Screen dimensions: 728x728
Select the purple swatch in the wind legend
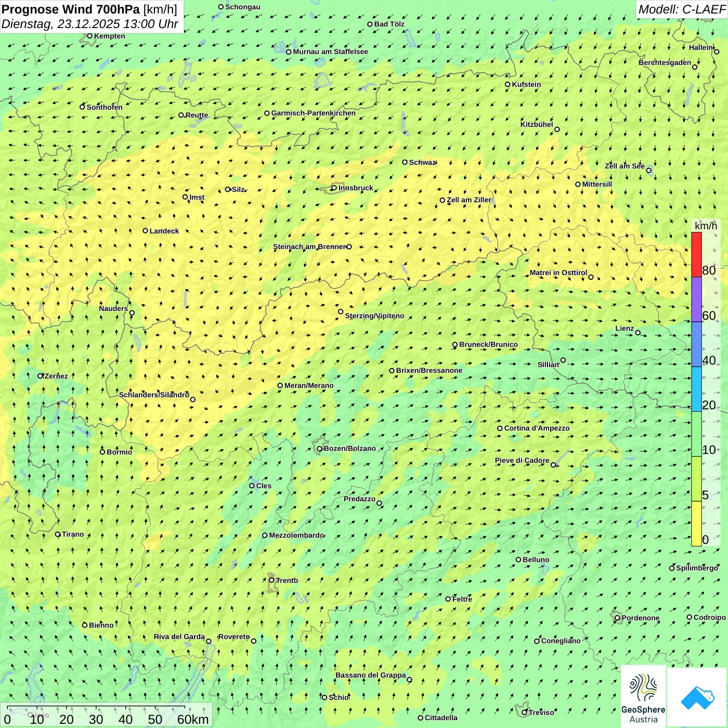click(696, 300)
